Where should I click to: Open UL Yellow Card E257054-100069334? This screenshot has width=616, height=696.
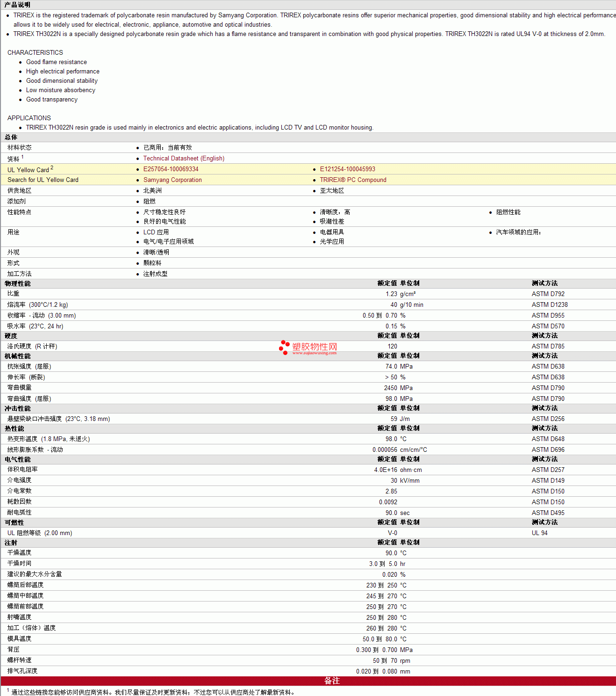pos(171,169)
